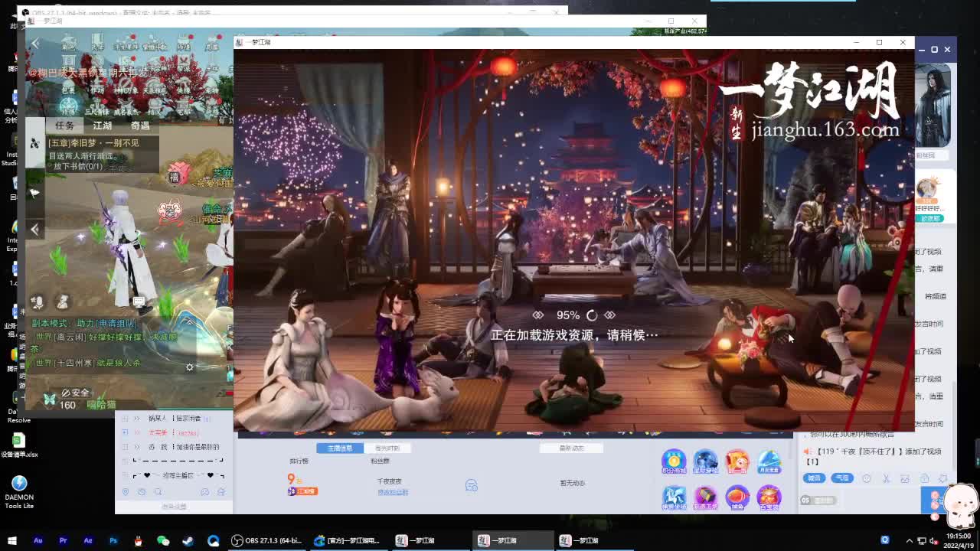Show hidden system tray icons

tap(910, 540)
